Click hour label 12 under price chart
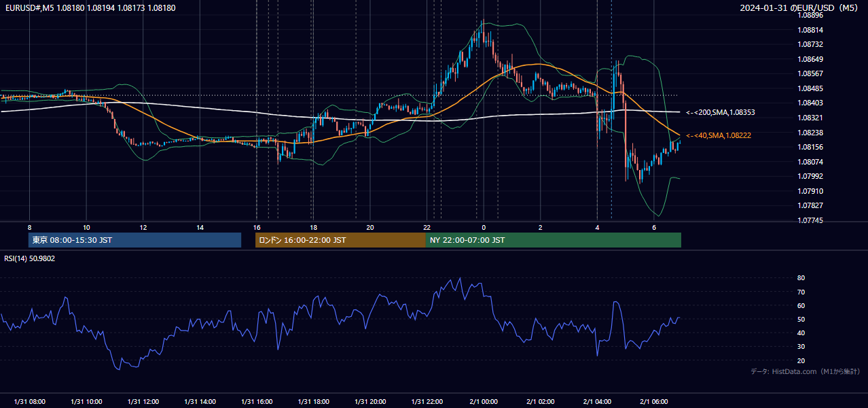868x408 pixels. pyautogui.click(x=143, y=227)
